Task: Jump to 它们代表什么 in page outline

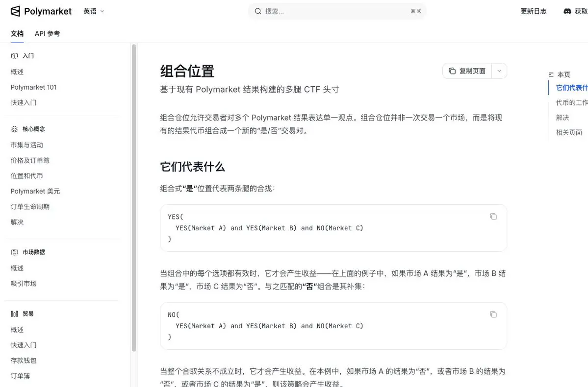Action: point(572,88)
